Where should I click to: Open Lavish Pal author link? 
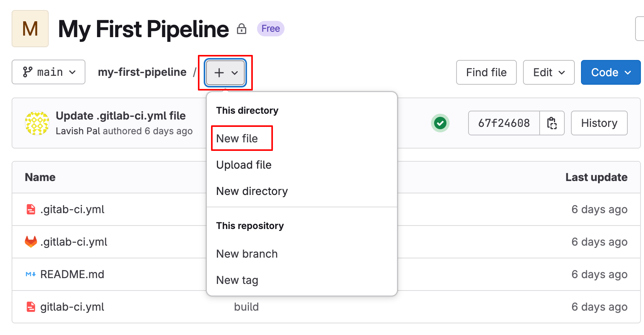pyautogui.click(x=78, y=131)
